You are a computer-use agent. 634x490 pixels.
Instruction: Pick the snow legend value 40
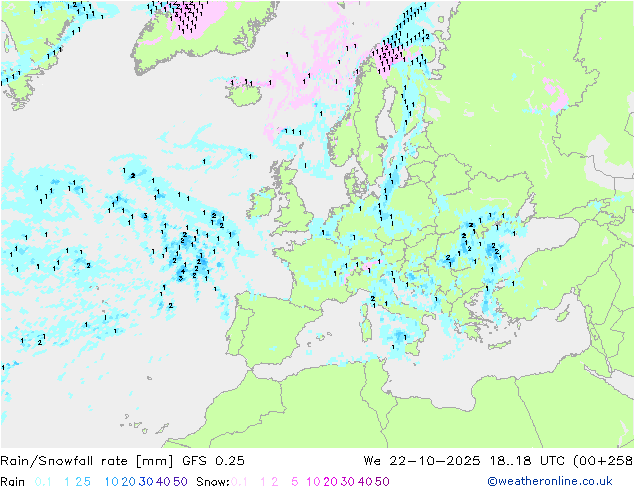pyautogui.click(x=365, y=482)
